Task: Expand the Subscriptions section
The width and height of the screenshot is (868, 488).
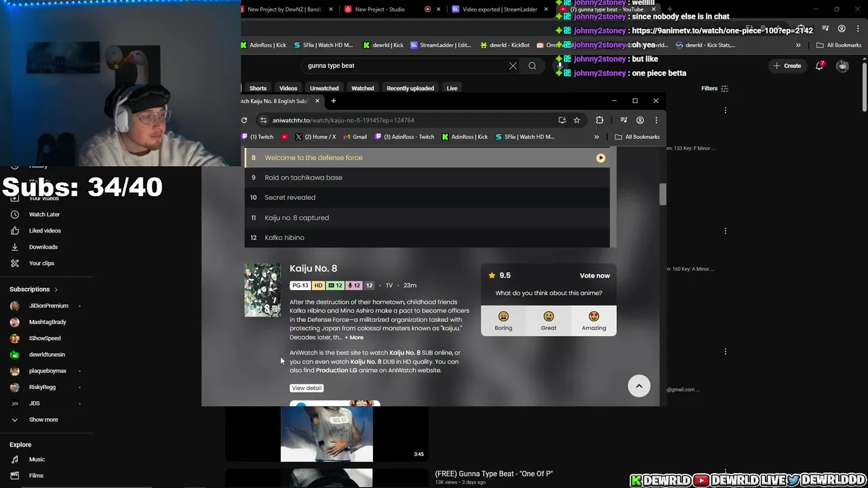Action: click(x=34, y=289)
